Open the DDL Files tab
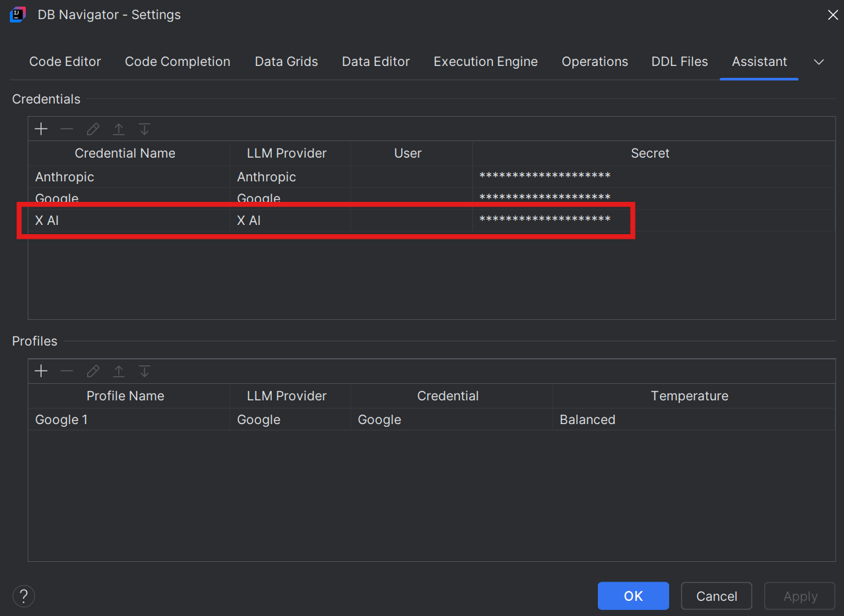 pos(680,62)
